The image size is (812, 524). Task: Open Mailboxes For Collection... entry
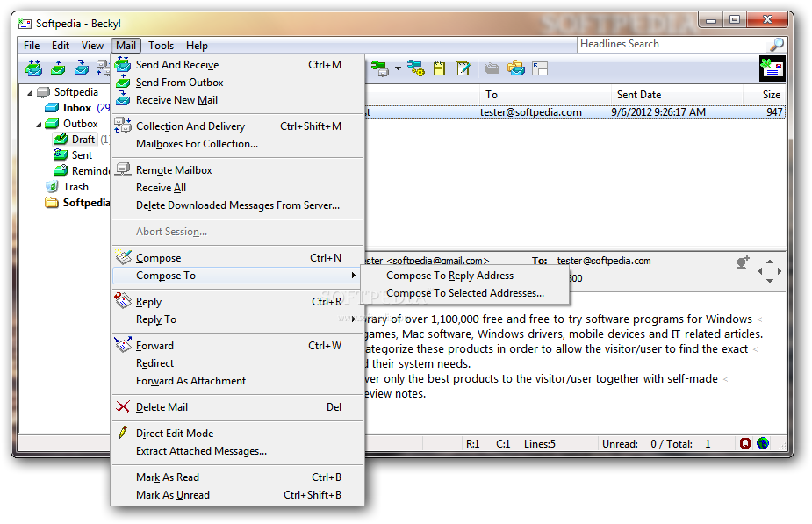(x=237, y=144)
